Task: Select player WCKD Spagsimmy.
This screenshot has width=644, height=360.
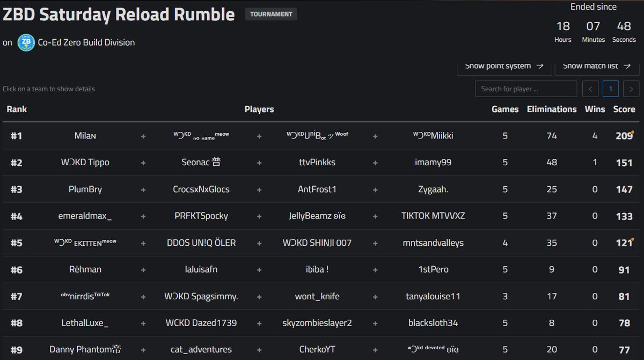Action: click(x=201, y=297)
